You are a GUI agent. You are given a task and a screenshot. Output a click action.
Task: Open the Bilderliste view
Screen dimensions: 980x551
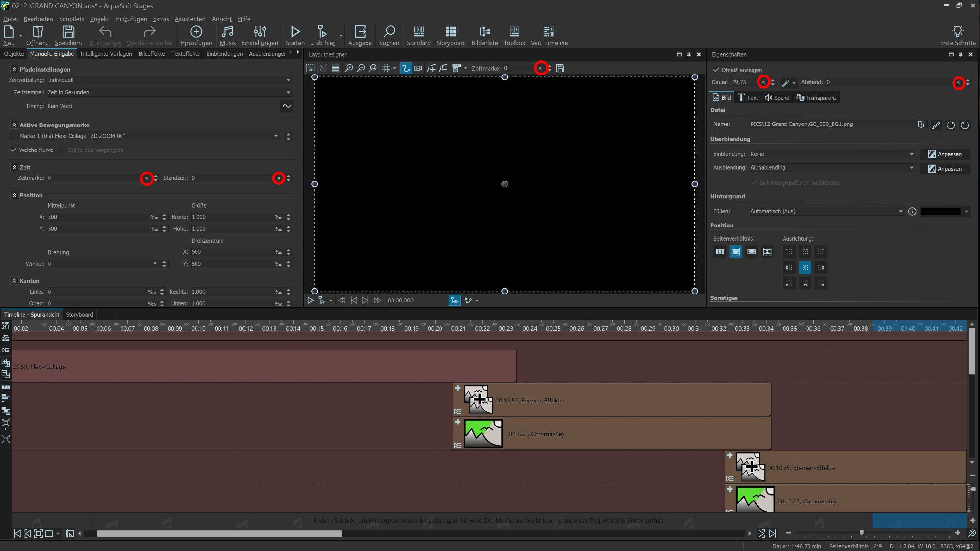pos(484,32)
